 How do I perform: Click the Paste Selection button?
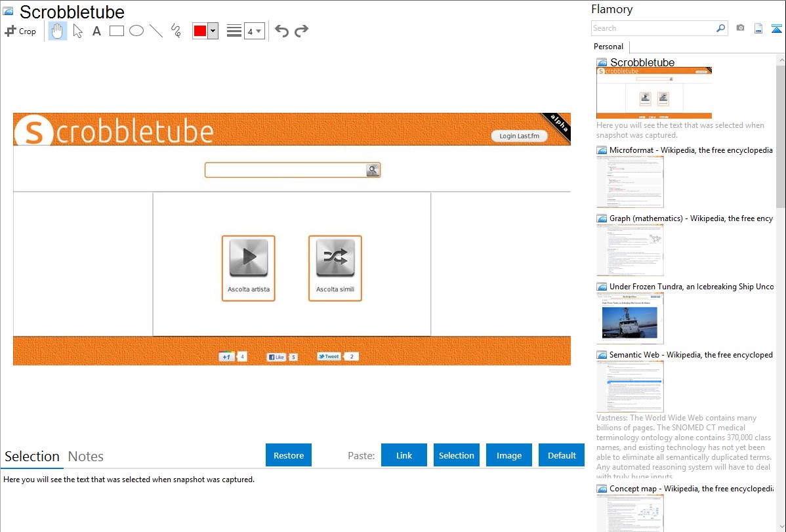point(456,455)
